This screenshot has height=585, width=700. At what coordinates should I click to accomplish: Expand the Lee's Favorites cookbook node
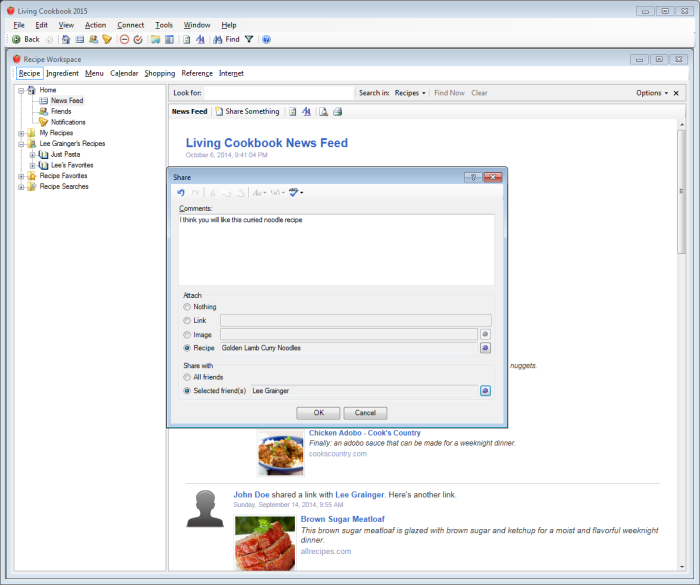tap(32, 165)
